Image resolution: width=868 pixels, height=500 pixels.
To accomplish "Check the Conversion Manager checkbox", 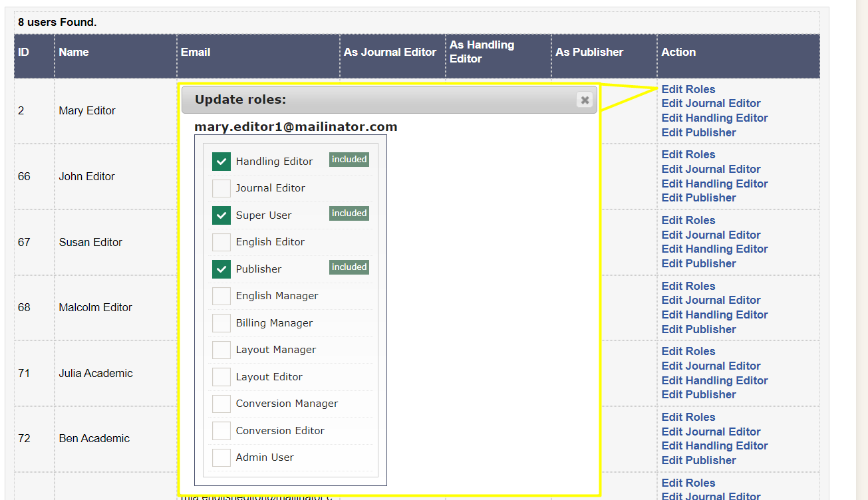I will [221, 404].
